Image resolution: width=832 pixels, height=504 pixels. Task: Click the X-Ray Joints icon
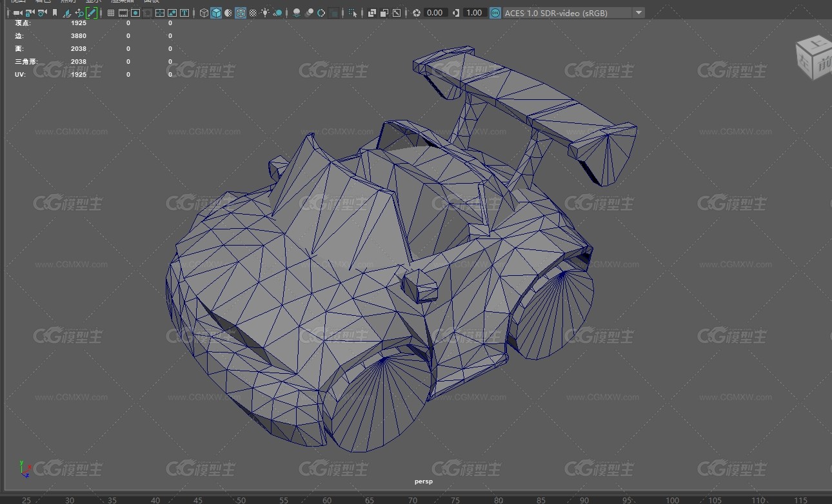(397, 13)
